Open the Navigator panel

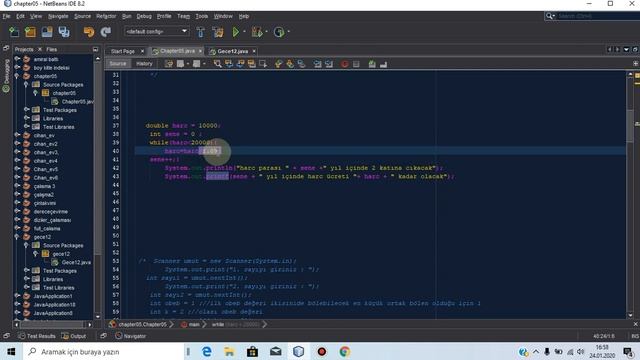pos(131,336)
